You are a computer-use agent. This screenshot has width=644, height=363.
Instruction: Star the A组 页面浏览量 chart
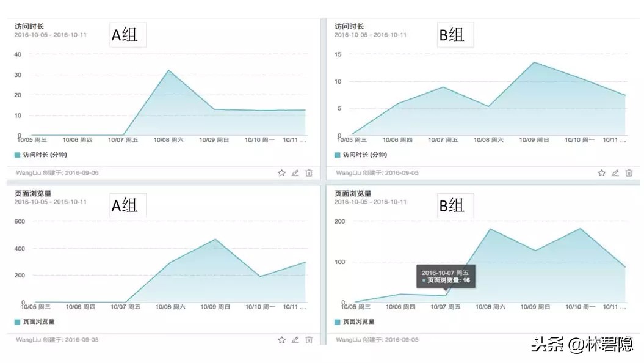282,340
